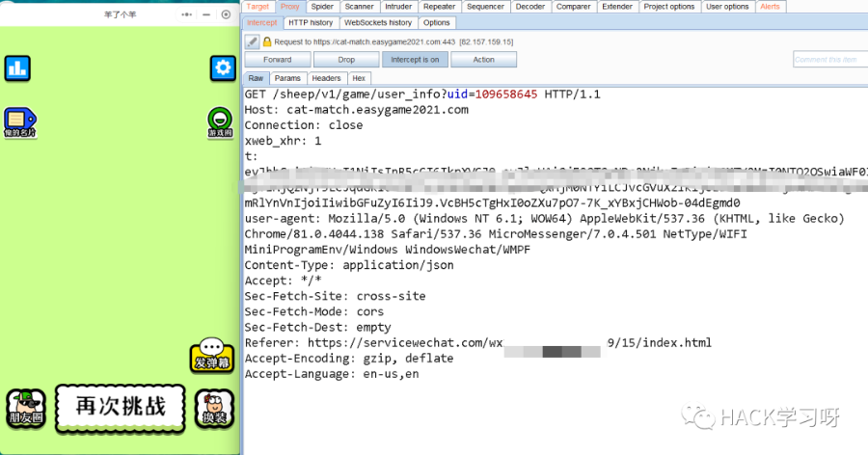Open the green game circle icon

pos(220,122)
